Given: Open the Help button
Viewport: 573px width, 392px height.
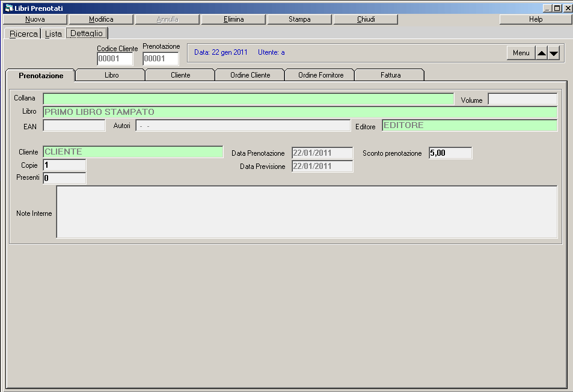Looking at the screenshot, I should 535,19.
